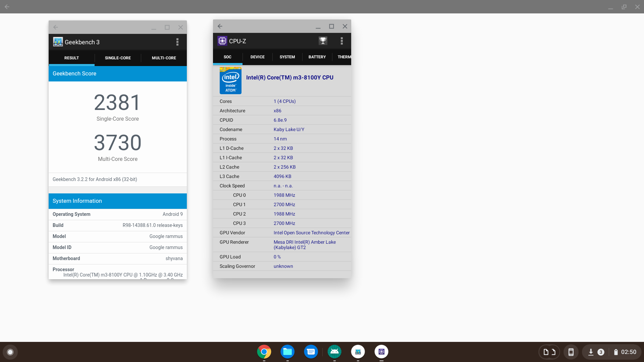
Task: Open the BATTERY tab in CPU-Z
Action: [x=317, y=57]
